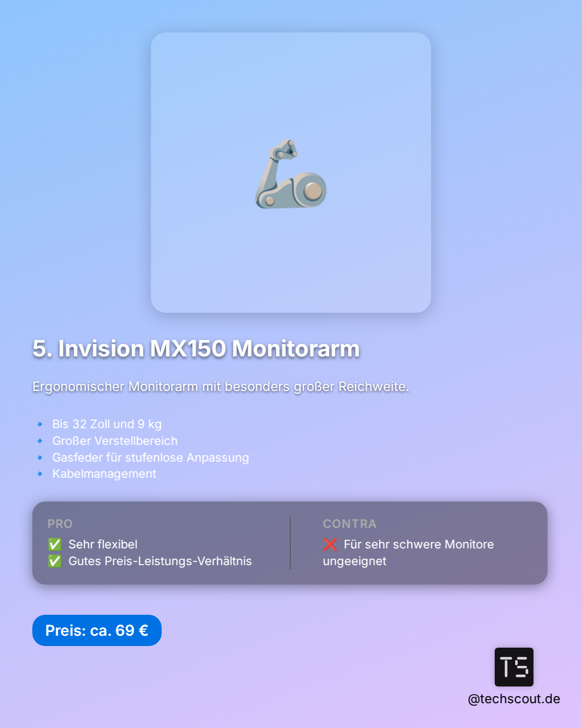Click the diamond bullet beside Gasfeder

click(40, 458)
